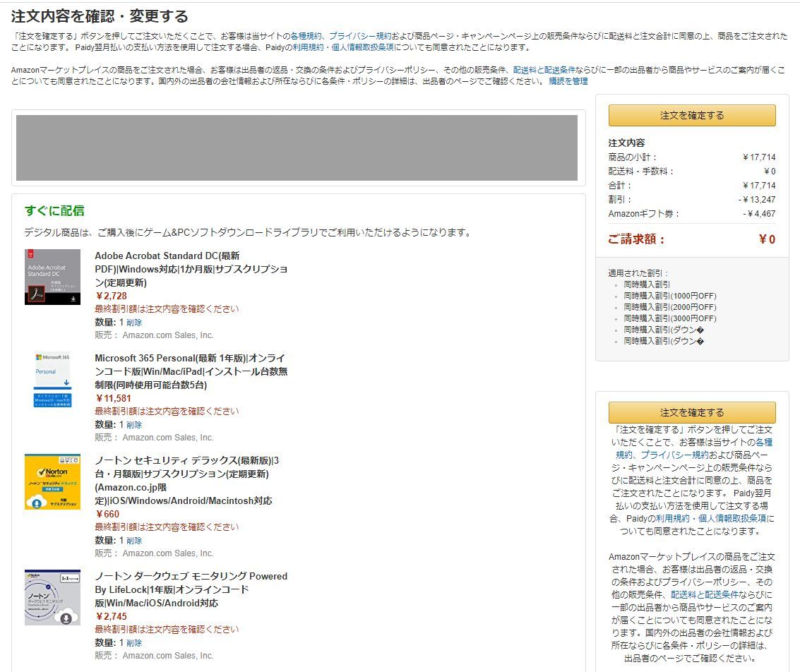Click the 商品の小計 ￥17,714 row
The height and width of the screenshot is (672, 800).
pos(692,157)
